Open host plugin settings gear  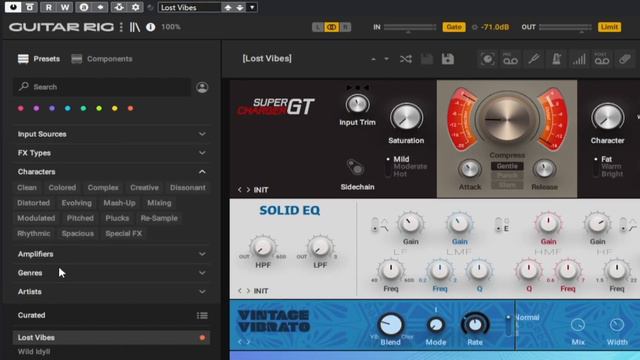coord(136,7)
